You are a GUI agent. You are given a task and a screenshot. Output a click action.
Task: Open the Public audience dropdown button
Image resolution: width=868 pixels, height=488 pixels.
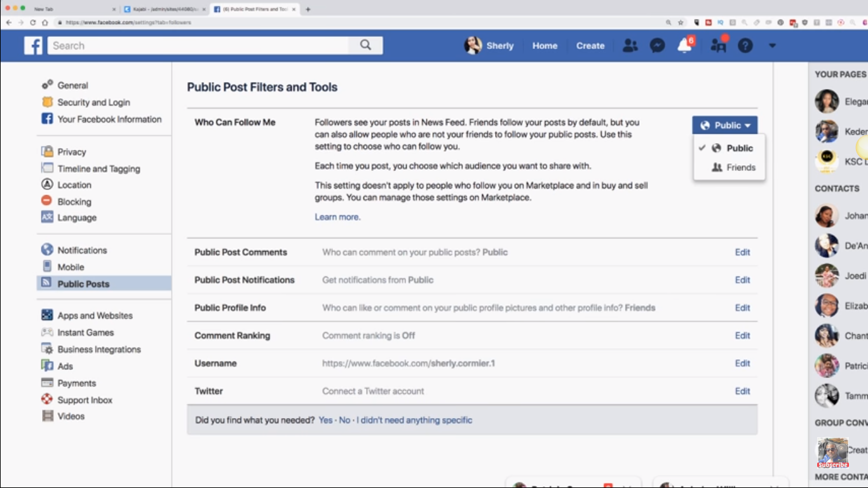[725, 125]
